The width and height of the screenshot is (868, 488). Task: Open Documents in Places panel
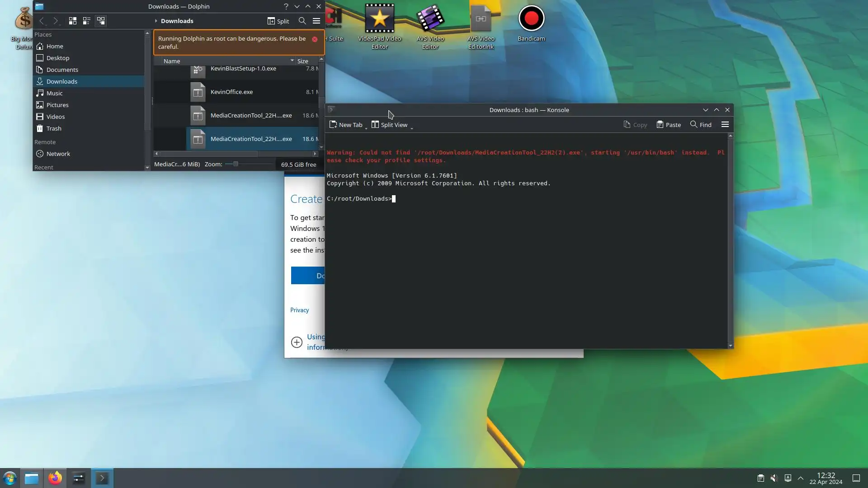tap(62, 70)
